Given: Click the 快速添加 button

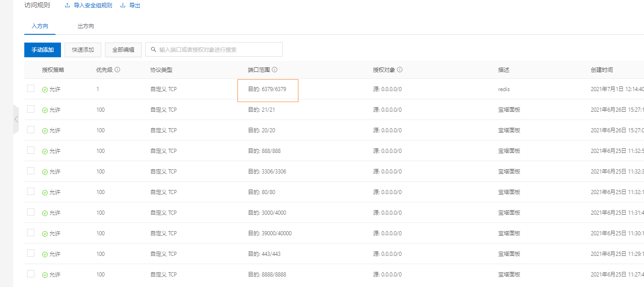Looking at the screenshot, I should [x=83, y=50].
